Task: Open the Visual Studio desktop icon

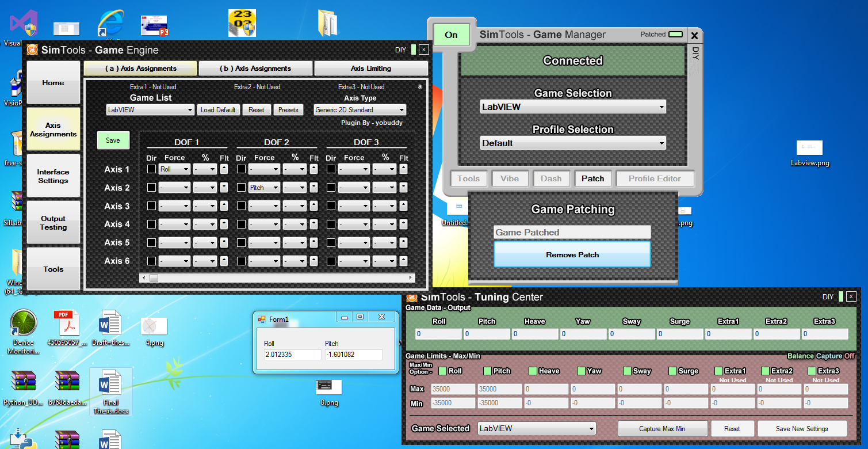Action: tap(20, 25)
